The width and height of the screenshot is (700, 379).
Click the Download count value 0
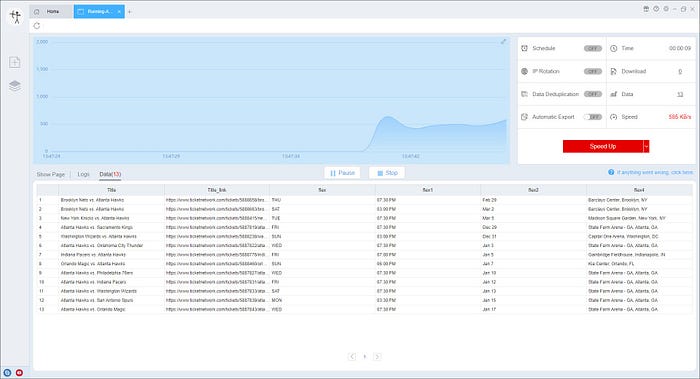coord(680,71)
